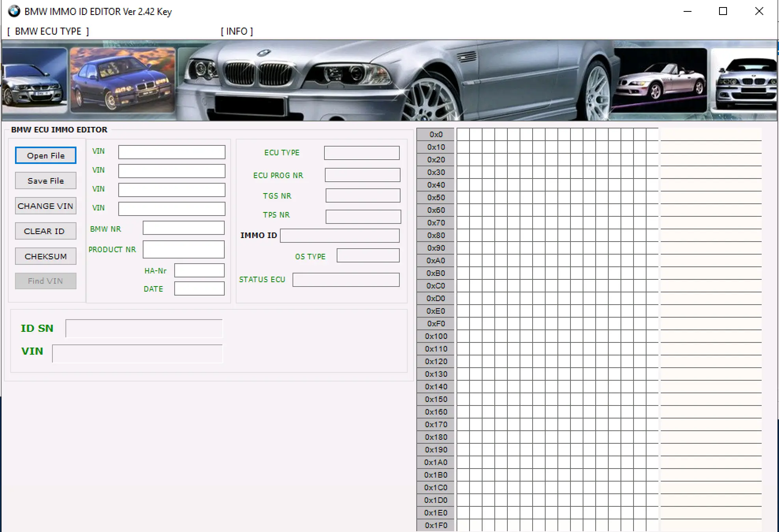This screenshot has width=779, height=532.
Task: Click the ID SN field
Action: coord(144,328)
